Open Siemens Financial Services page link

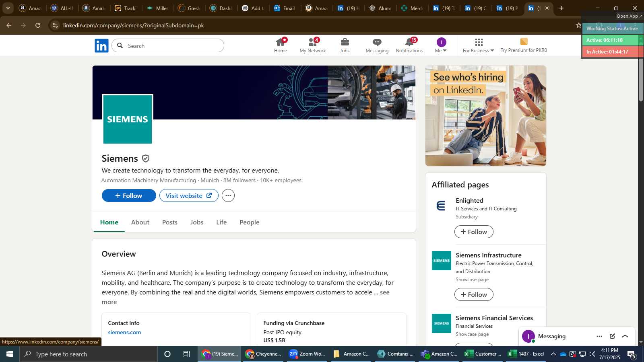[x=494, y=318]
